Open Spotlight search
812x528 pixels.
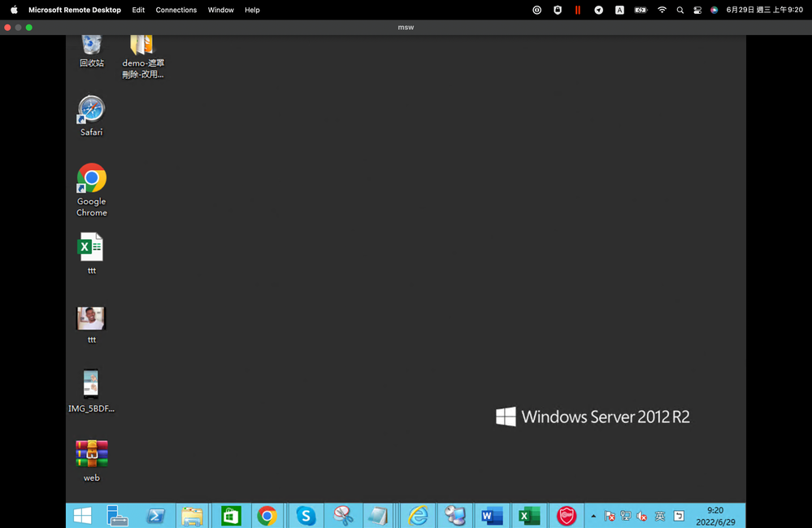(x=680, y=10)
